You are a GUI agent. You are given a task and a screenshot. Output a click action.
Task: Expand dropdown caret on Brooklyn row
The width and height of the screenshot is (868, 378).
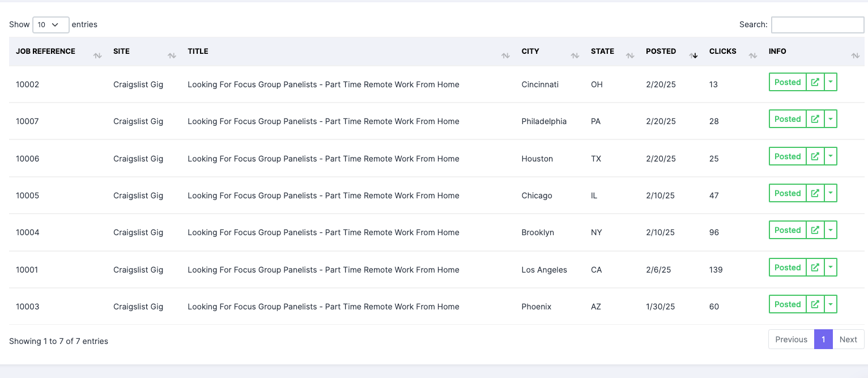(830, 230)
